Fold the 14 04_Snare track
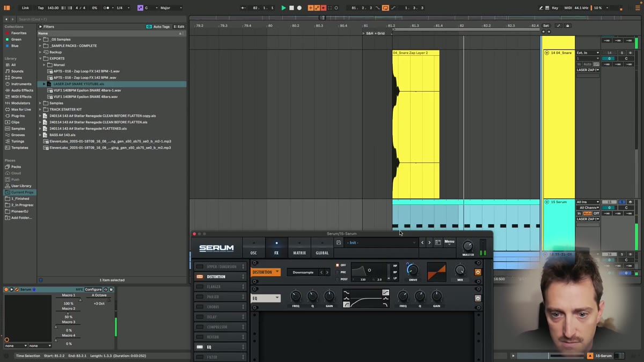 click(x=547, y=53)
